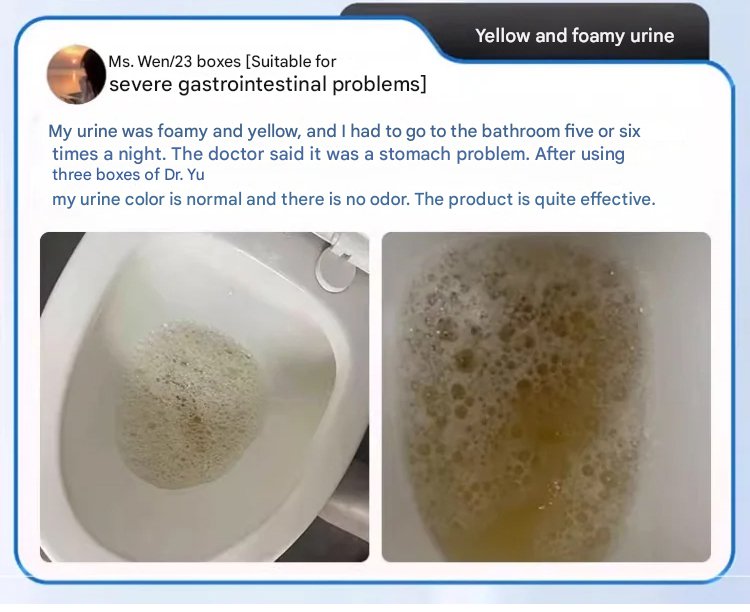Click the blue card border at the bottom
Viewport: 750px width, 612px height.
click(x=373, y=581)
